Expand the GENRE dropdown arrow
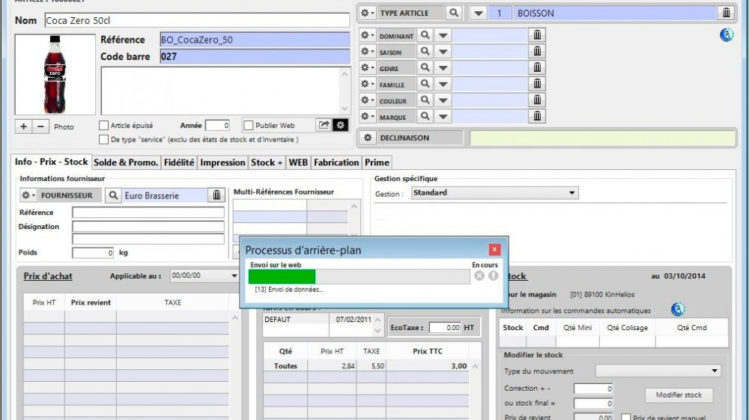This screenshot has height=420, width=749. pos(443,68)
